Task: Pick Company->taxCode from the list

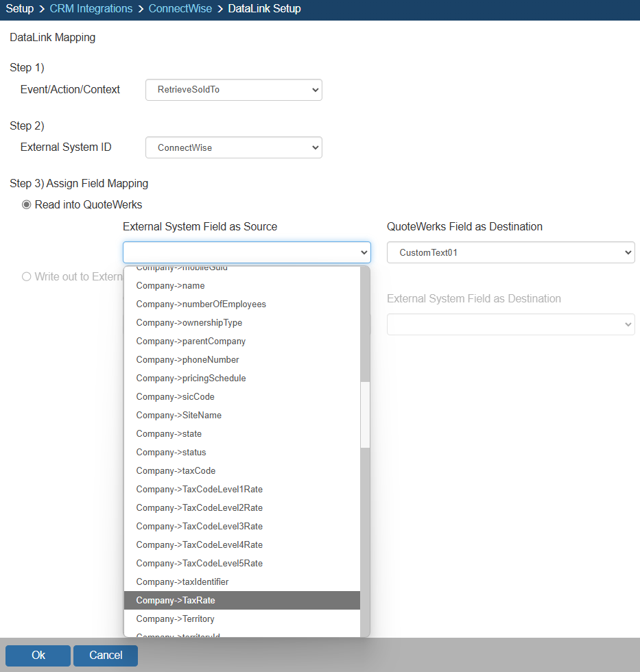Action: [x=176, y=470]
